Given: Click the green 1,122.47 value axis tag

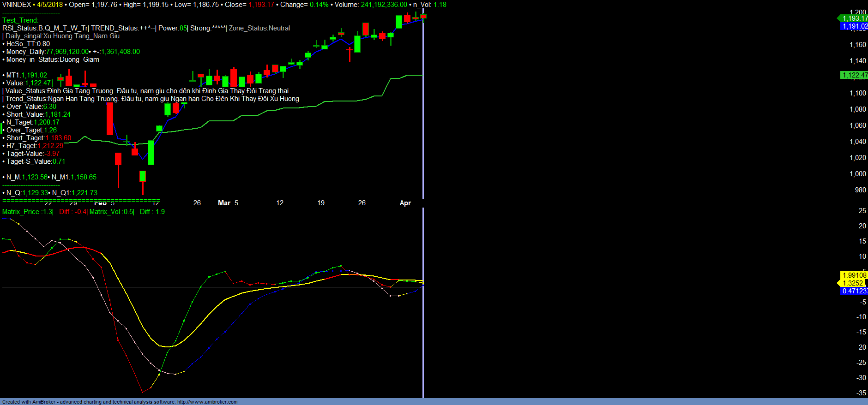Looking at the screenshot, I should (854, 75).
